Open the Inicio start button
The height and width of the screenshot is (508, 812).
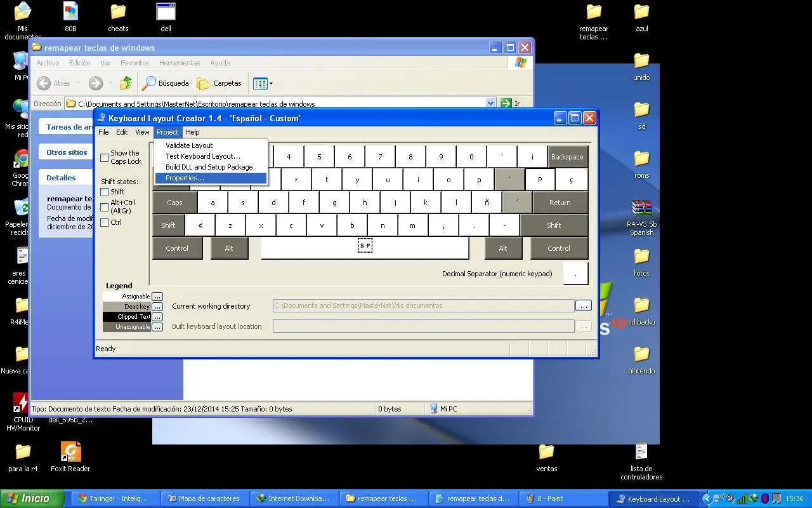click(x=32, y=498)
